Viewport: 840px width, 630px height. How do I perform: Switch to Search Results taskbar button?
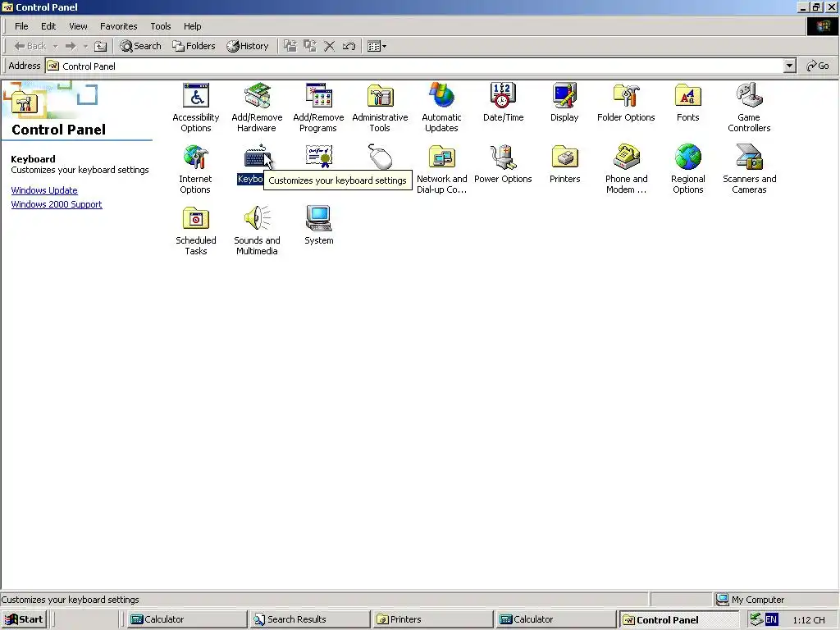click(x=309, y=619)
